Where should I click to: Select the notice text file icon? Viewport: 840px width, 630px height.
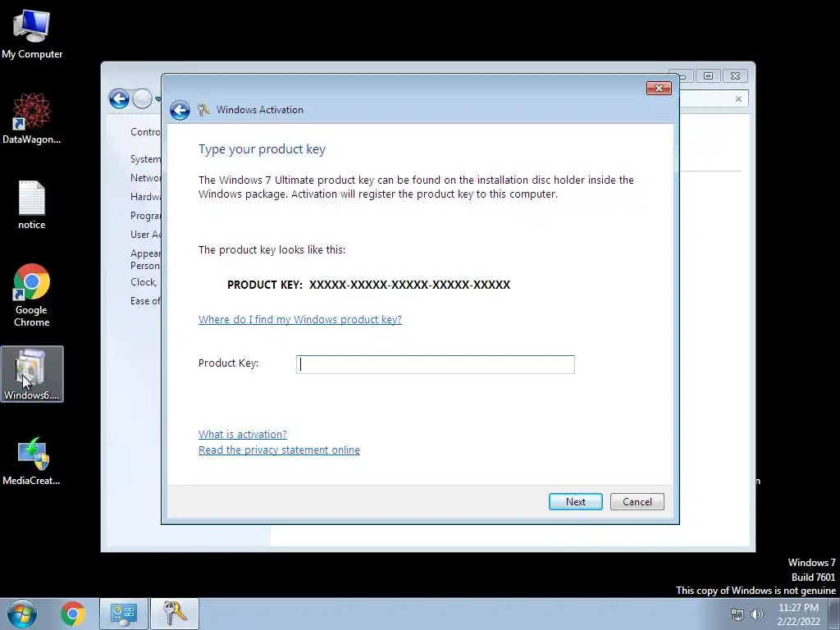coord(32,205)
